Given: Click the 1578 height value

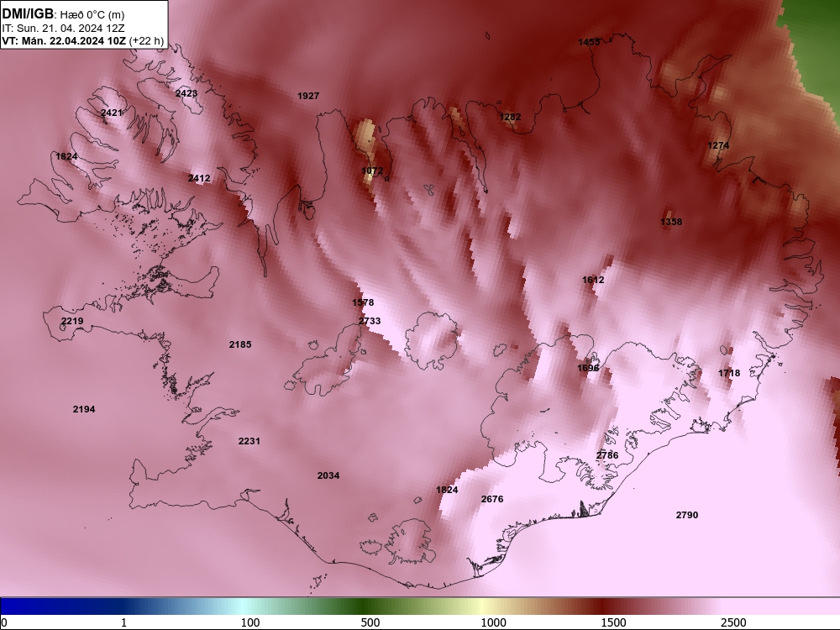Looking at the screenshot, I should [363, 302].
